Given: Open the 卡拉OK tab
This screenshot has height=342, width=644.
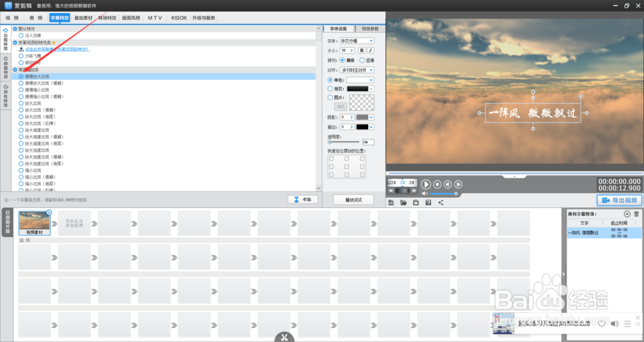Looking at the screenshot, I should point(178,18).
